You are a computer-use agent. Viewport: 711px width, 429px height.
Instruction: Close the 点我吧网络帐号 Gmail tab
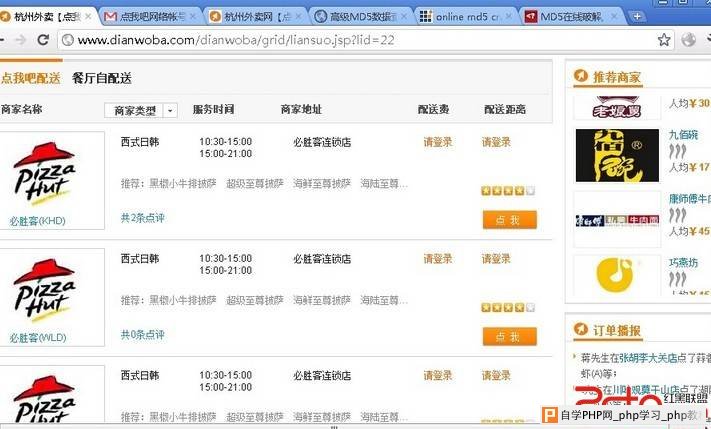pyautogui.click(x=193, y=17)
